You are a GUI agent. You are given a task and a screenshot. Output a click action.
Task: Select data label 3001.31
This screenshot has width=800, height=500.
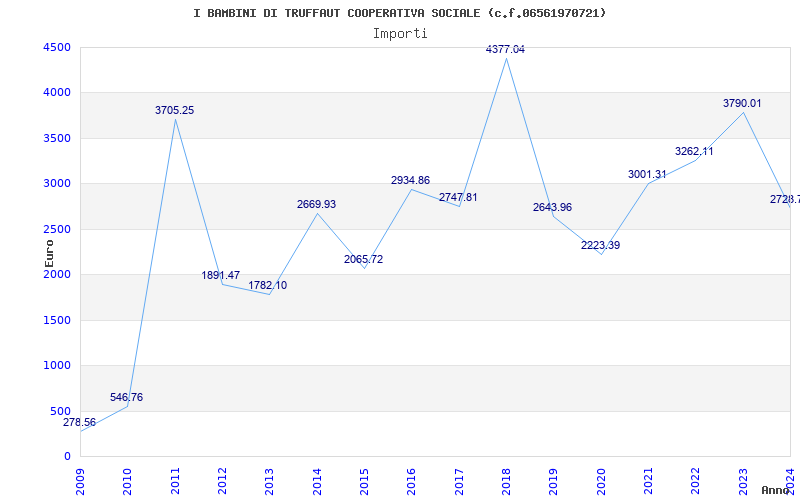(647, 174)
